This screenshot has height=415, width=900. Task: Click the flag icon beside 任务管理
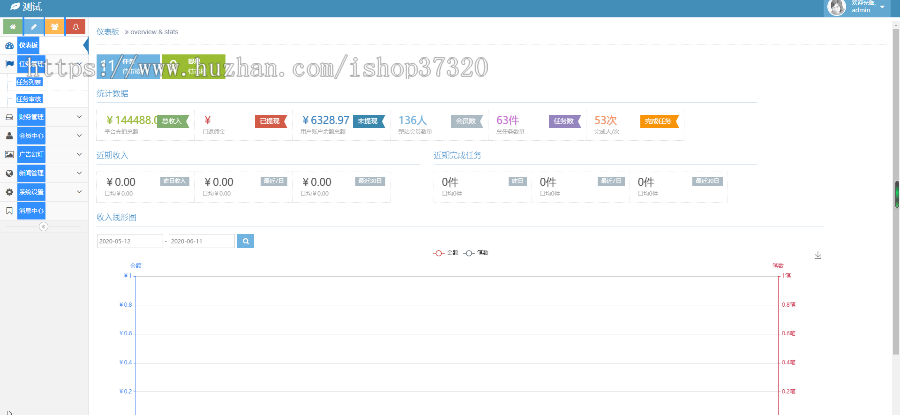[x=9, y=64]
